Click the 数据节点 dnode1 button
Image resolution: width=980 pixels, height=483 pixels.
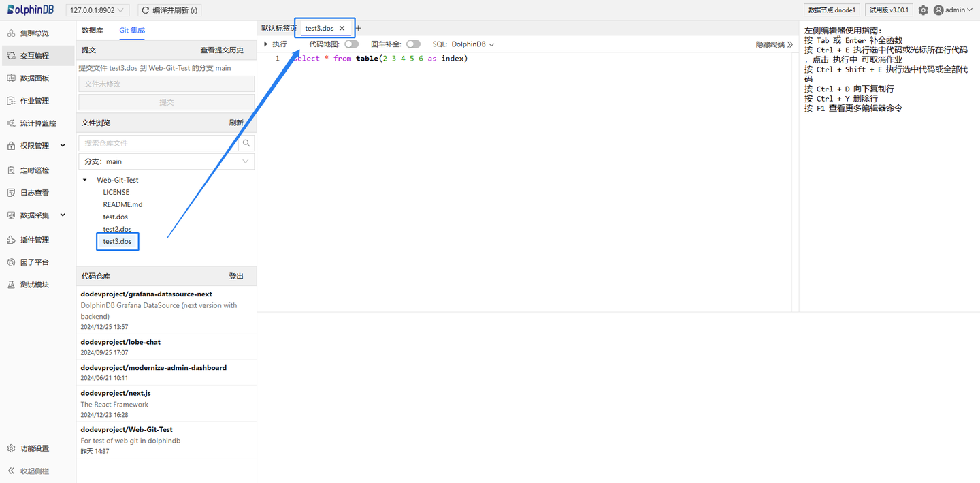pyautogui.click(x=833, y=10)
